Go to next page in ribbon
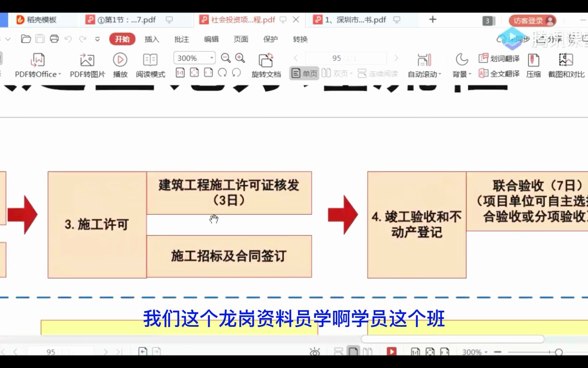Screen dimensions: 588x368 [x=396, y=58]
